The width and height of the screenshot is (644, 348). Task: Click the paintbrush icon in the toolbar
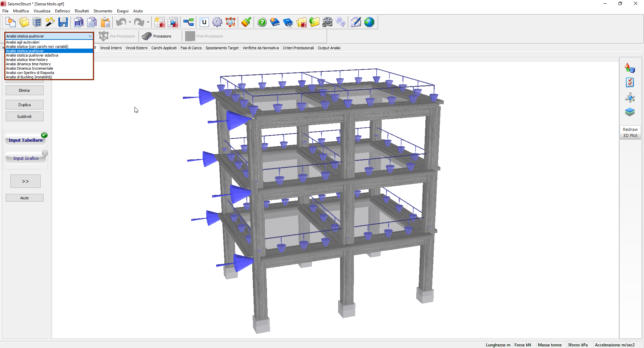pos(246,22)
